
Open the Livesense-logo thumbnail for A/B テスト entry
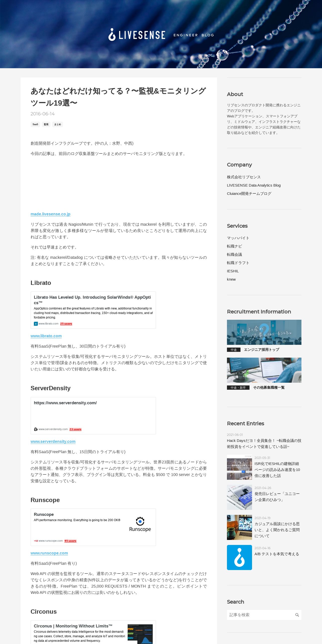pos(239,557)
